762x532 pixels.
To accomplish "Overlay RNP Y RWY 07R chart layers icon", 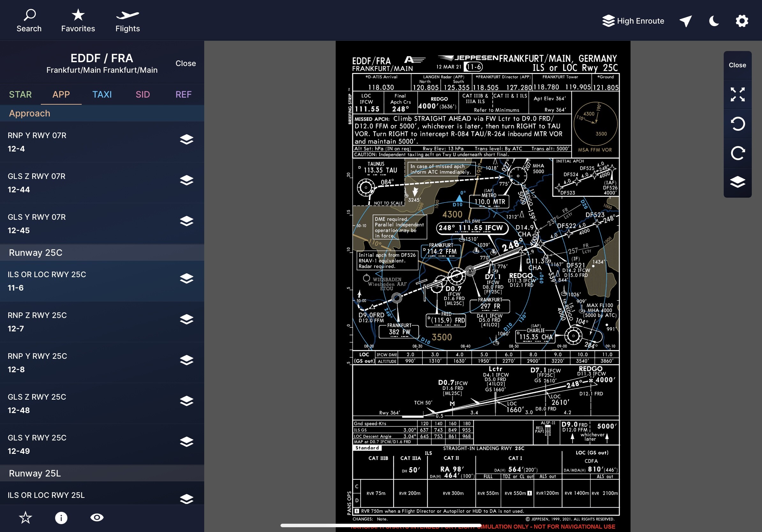I will click(187, 140).
